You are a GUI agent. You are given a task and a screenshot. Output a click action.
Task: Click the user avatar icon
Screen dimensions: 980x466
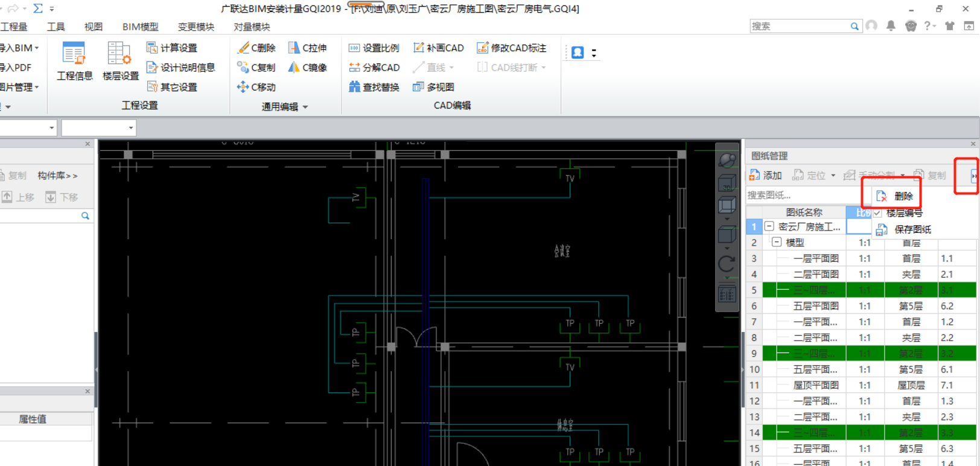tap(871, 26)
